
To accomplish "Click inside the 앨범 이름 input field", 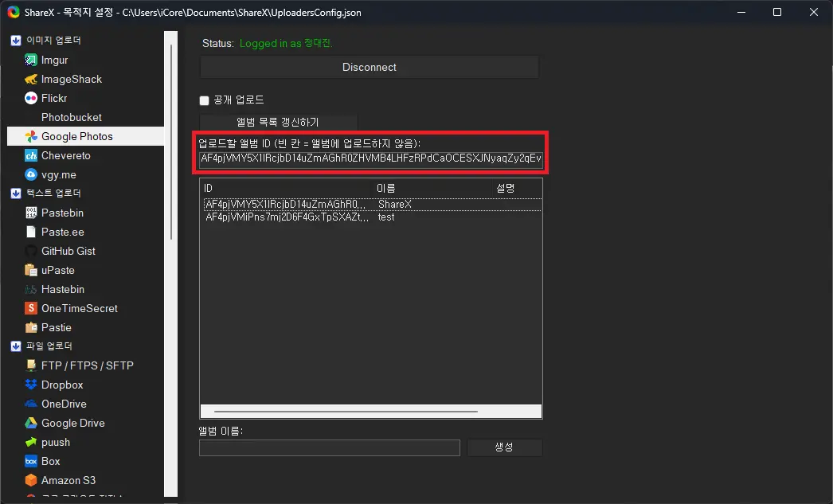I will (329, 447).
